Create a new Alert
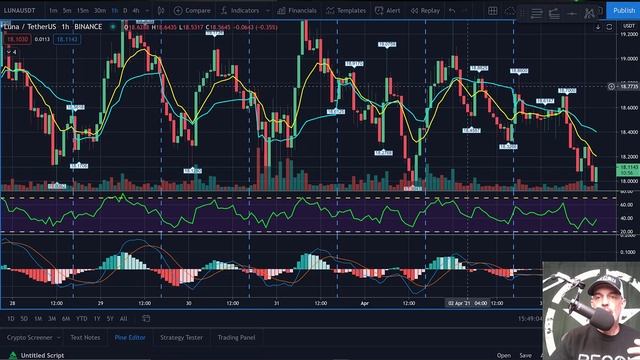 point(388,11)
